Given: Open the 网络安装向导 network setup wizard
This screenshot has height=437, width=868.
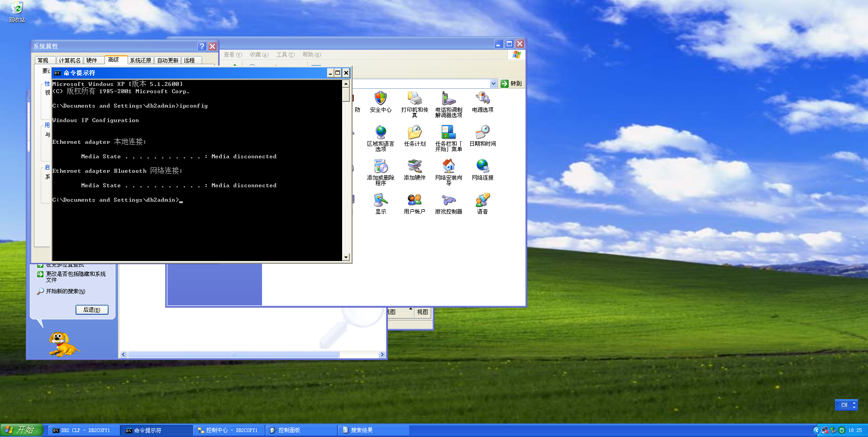Looking at the screenshot, I should 448,172.
